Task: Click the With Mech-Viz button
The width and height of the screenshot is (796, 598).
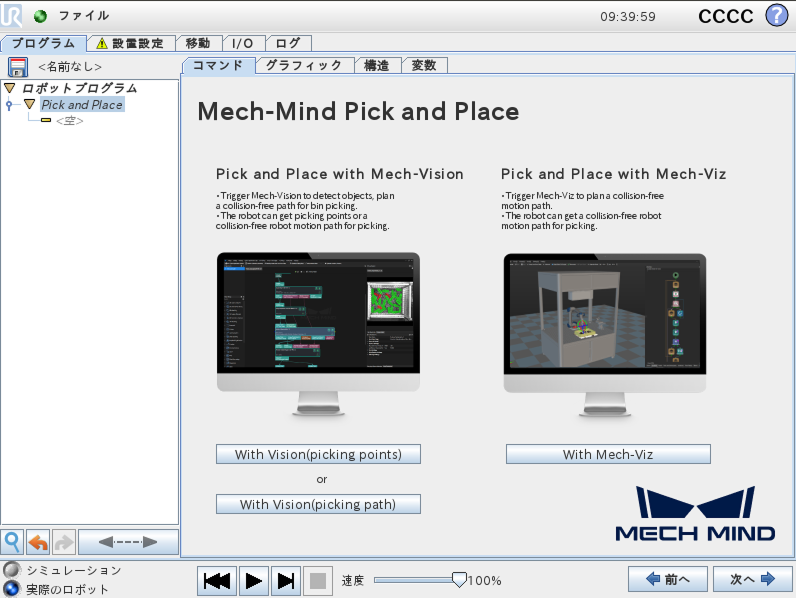Action: coord(608,454)
